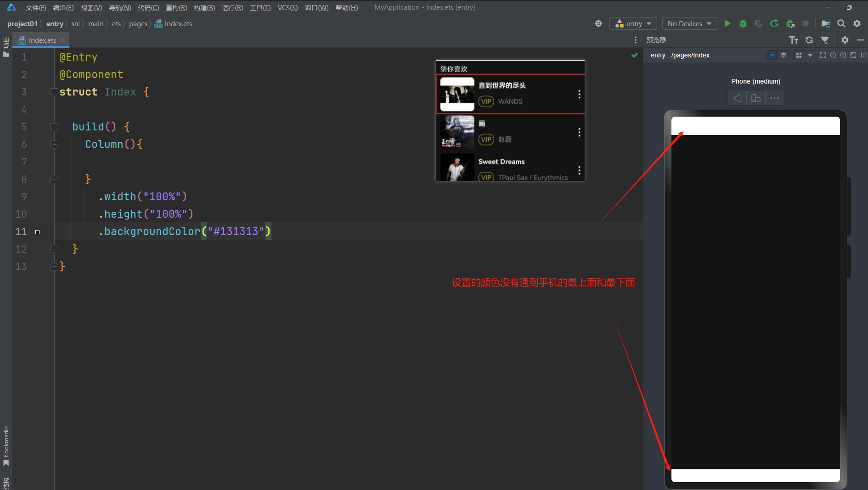Collapse the struct Index code block
868x490 pixels.
coord(54,92)
